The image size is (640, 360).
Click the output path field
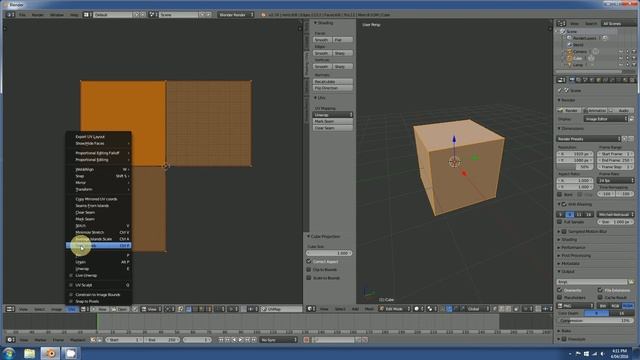coord(592,282)
